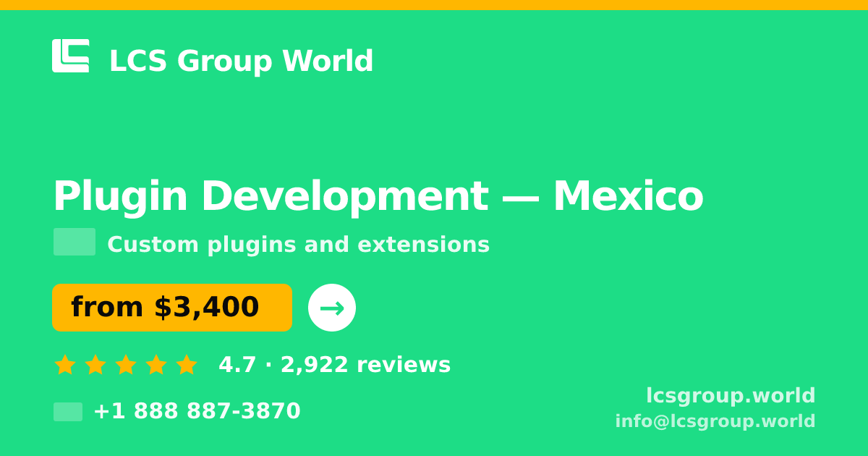Click the third gold rating star
The height and width of the screenshot is (456, 868).
pos(126,364)
